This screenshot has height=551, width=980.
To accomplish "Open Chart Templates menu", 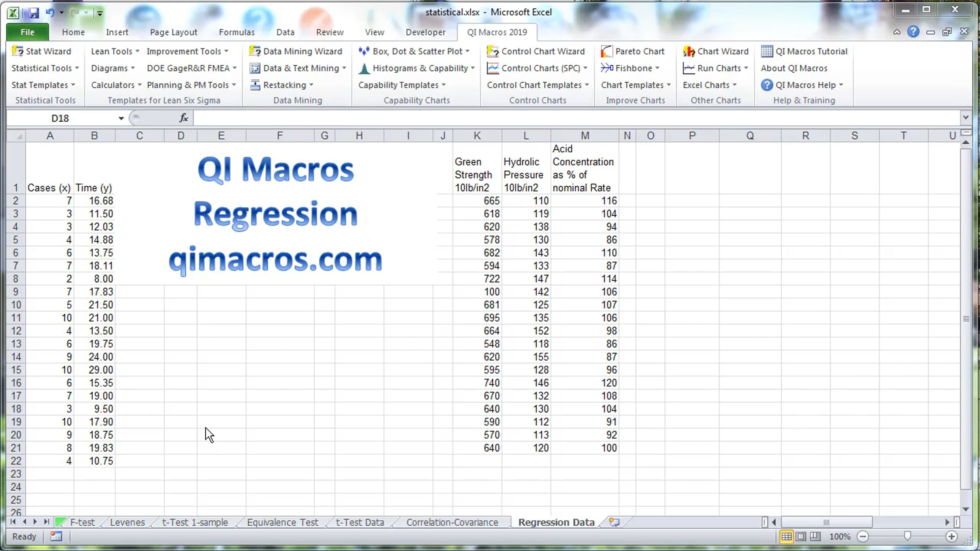I will (636, 85).
